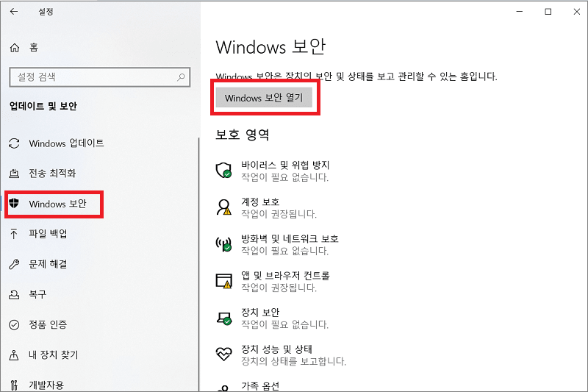Select Windows 보안 in the sidebar

58,204
